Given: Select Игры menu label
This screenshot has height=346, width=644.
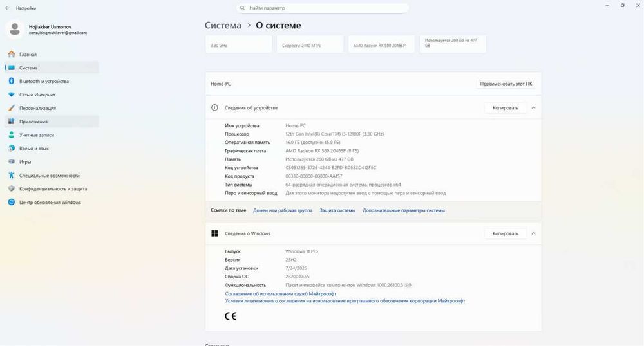Looking at the screenshot, I should point(25,162).
